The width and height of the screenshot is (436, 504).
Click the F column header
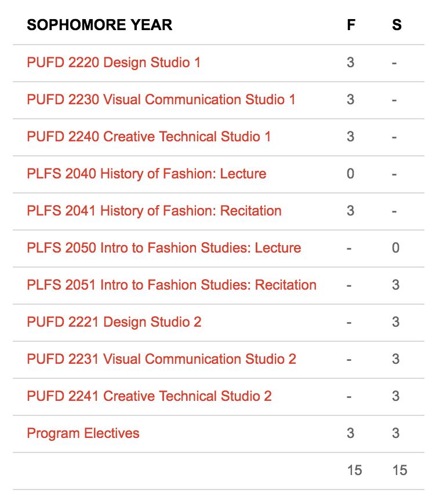[351, 25]
